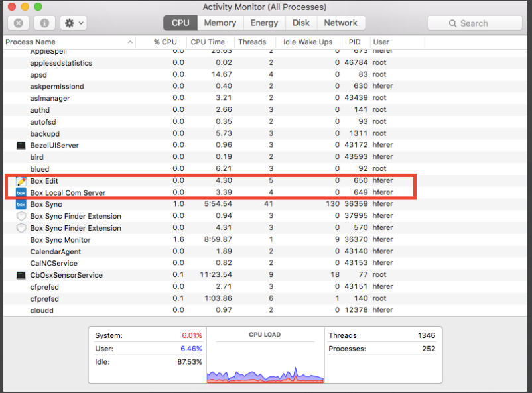
Task: Sort by PID column header
Action: (354, 42)
